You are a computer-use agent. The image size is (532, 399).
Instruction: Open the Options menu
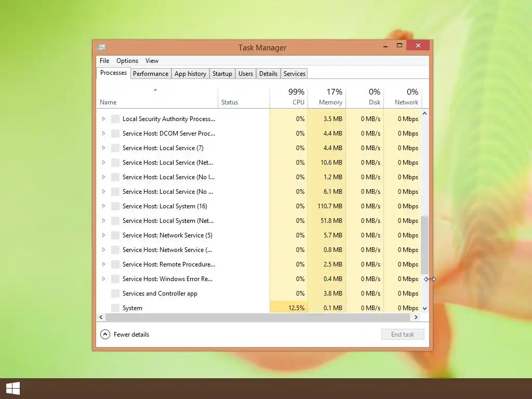[x=127, y=61]
